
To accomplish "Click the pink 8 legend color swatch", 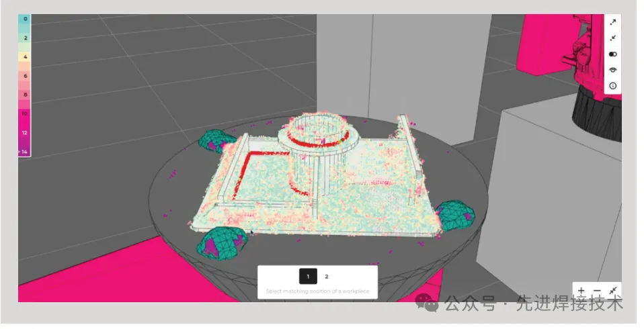I will (24, 95).
